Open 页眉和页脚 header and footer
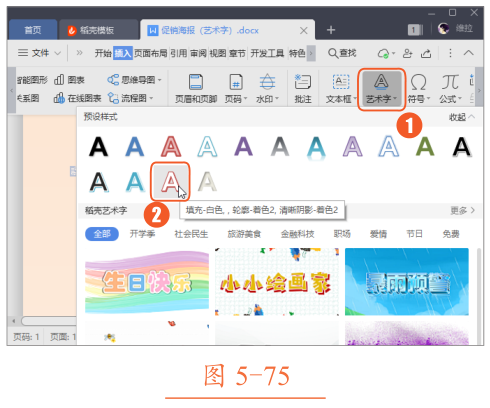Image resolution: width=490 pixels, height=408 pixels. click(x=196, y=89)
